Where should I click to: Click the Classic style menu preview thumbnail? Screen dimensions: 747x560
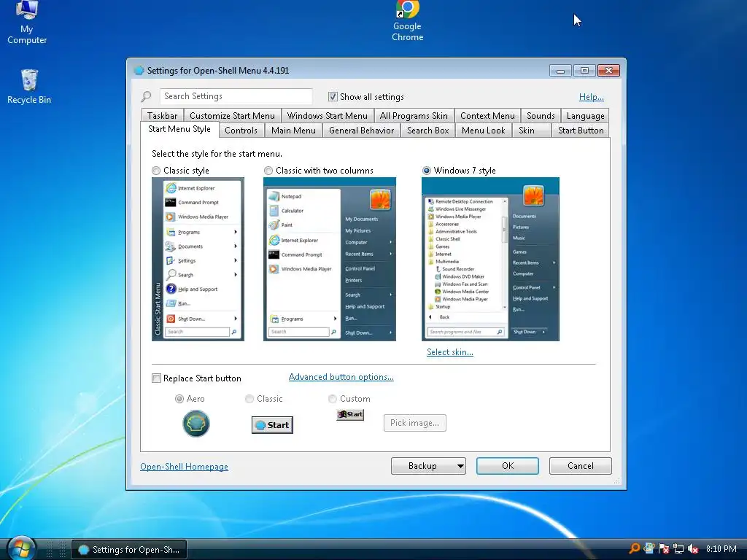pos(198,259)
